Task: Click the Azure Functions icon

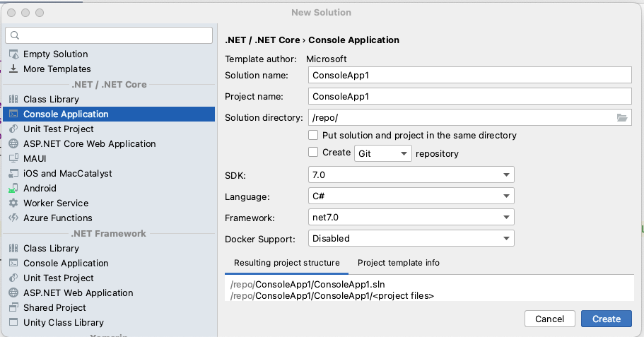Action: tap(13, 218)
